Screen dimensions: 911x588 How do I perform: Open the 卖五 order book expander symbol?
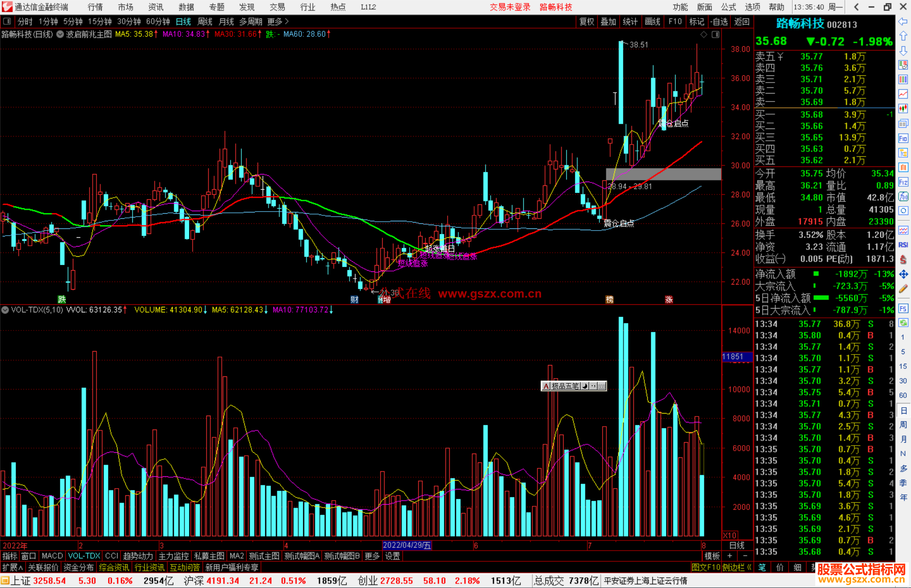click(780, 56)
